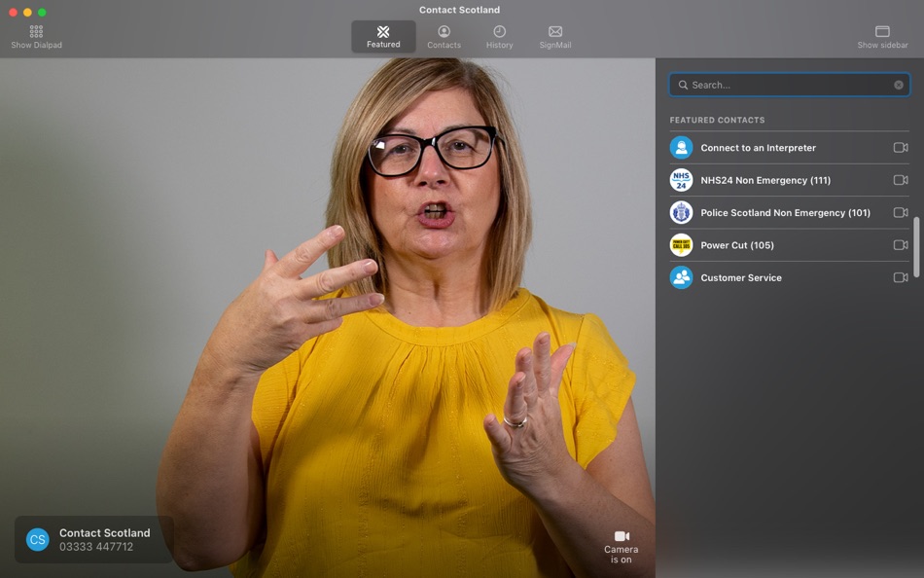This screenshot has width=924, height=578.
Task: Switch to the Featured tab
Action: pos(383,37)
